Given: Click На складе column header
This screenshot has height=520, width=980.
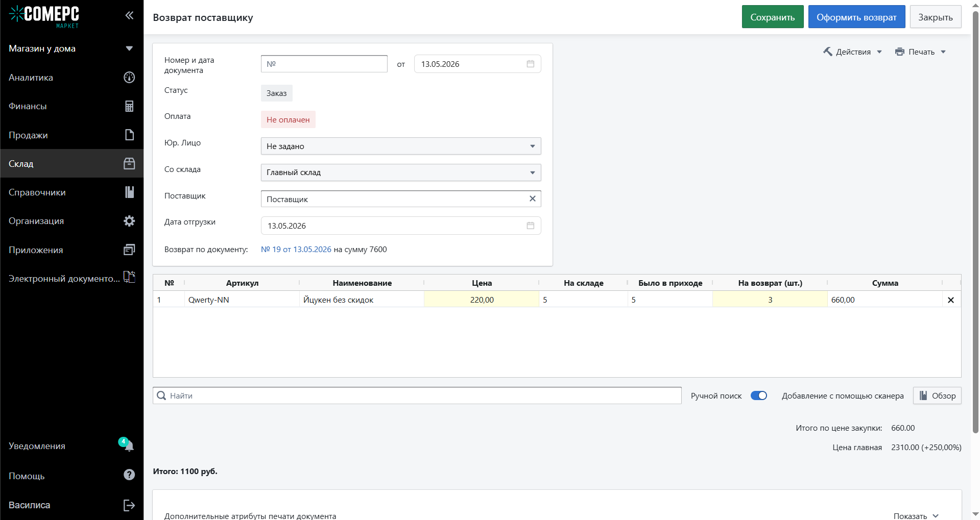Looking at the screenshot, I should [x=584, y=283].
